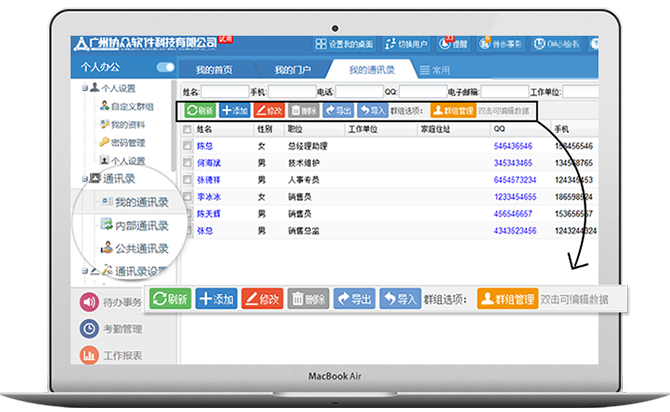670x412 pixels.
Task: Click QQ number 6454573234
Action: click(515, 180)
